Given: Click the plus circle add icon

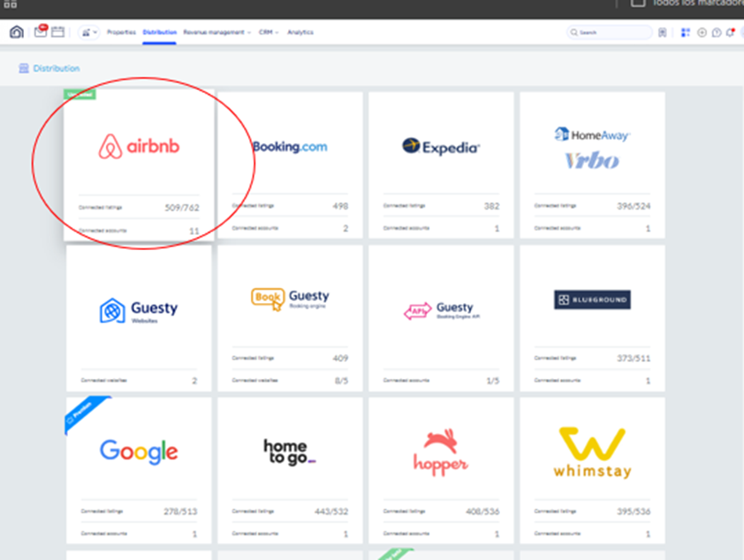Looking at the screenshot, I should (702, 33).
